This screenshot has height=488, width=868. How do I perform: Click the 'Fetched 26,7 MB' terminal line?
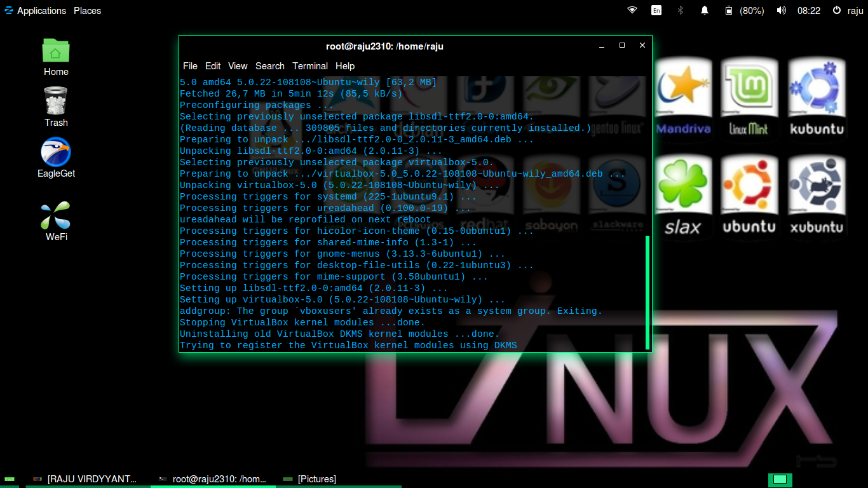(291, 94)
